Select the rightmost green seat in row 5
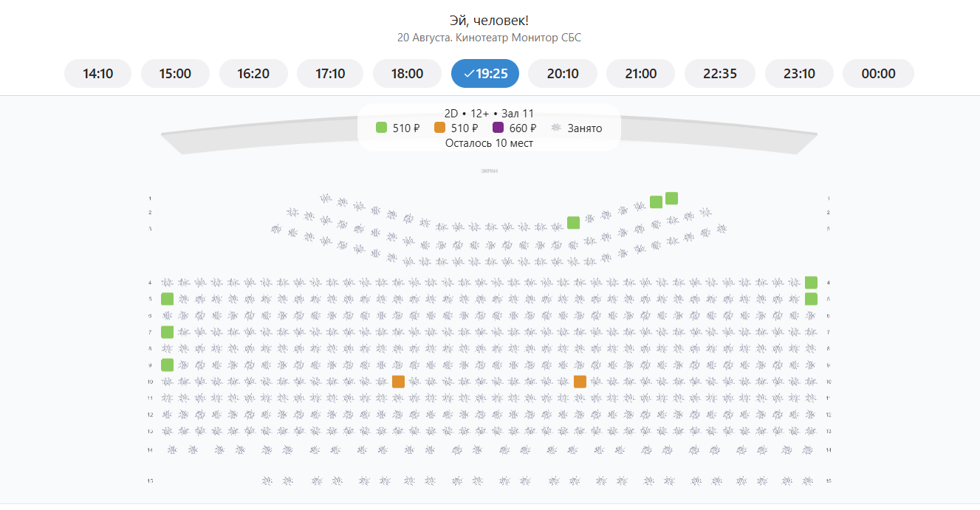 click(811, 299)
